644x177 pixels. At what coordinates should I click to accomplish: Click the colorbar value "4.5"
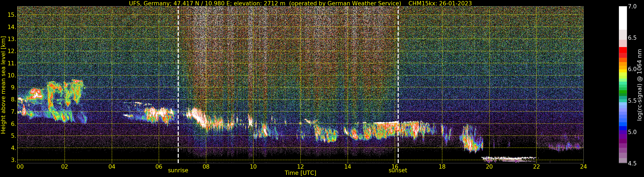(632, 163)
